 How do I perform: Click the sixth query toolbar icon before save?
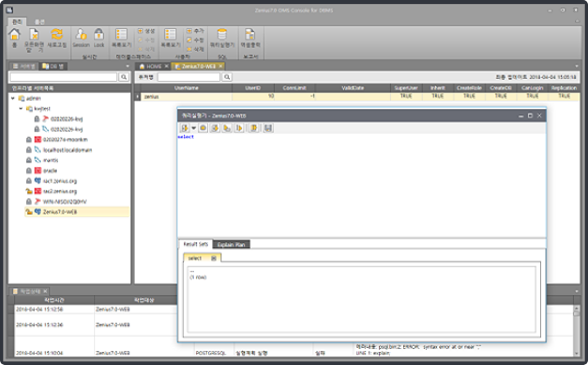[x=254, y=128]
